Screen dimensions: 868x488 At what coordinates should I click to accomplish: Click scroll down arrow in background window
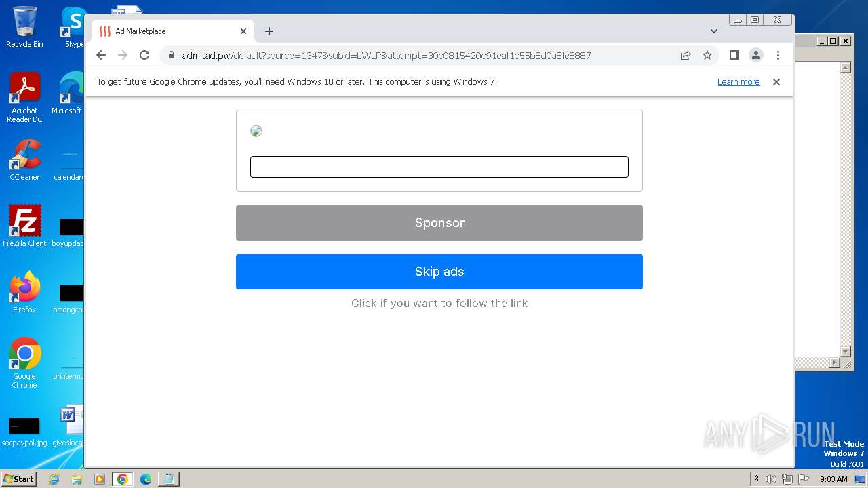coord(846,351)
